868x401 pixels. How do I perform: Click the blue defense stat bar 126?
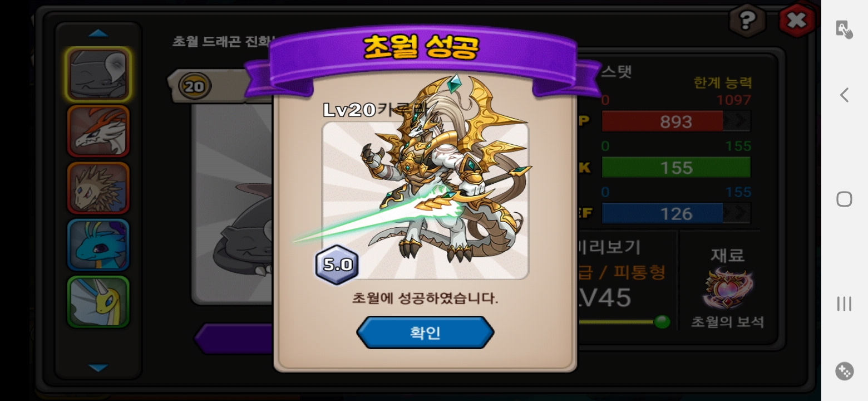tap(676, 214)
